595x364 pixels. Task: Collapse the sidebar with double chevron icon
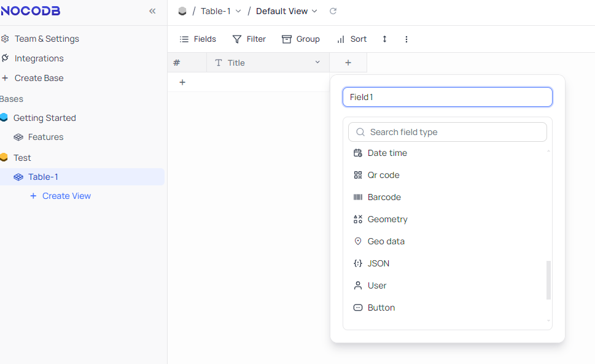152,11
